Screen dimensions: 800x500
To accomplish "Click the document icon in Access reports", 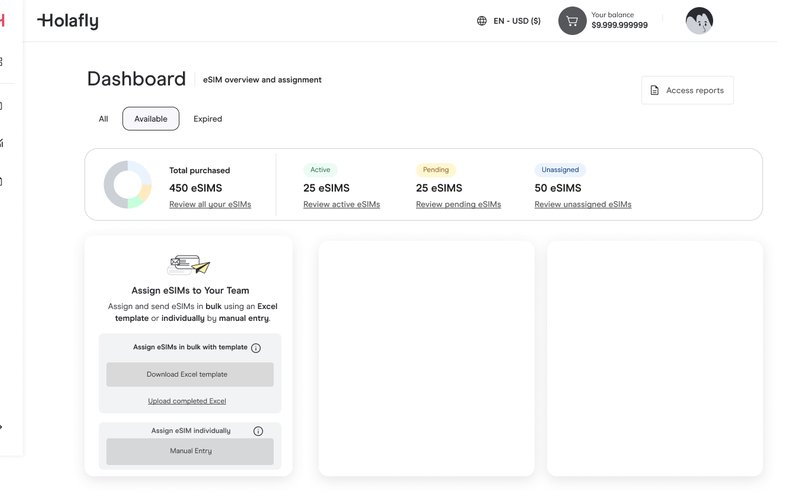I will (x=655, y=90).
